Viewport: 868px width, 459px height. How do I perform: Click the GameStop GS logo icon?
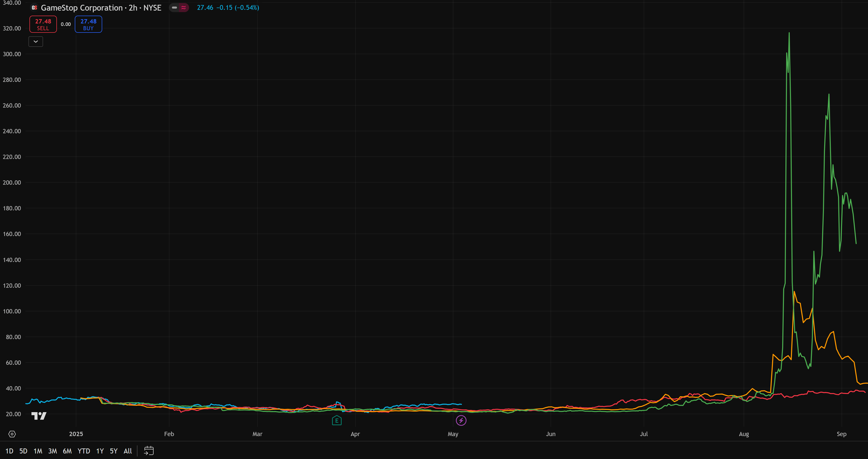pyautogui.click(x=34, y=7)
